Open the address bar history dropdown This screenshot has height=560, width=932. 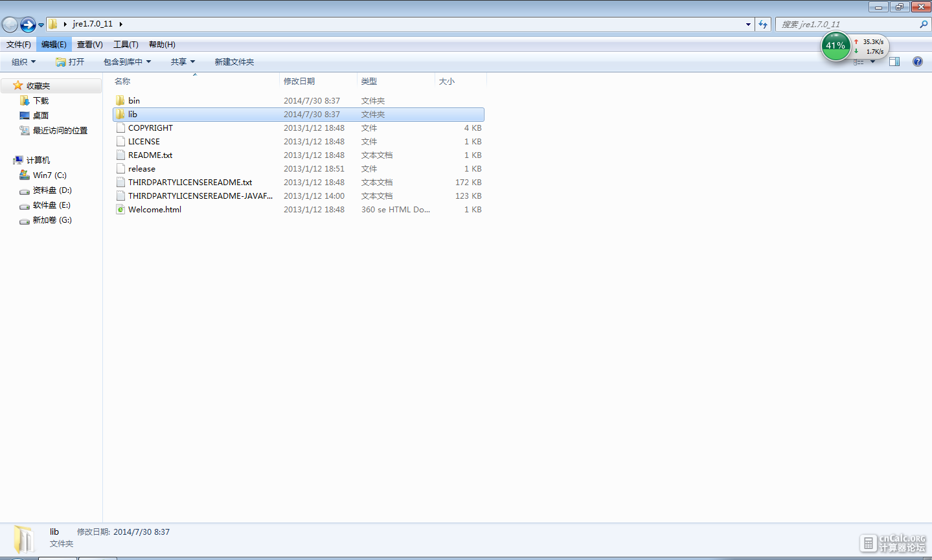pyautogui.click(x=748, y=25)
